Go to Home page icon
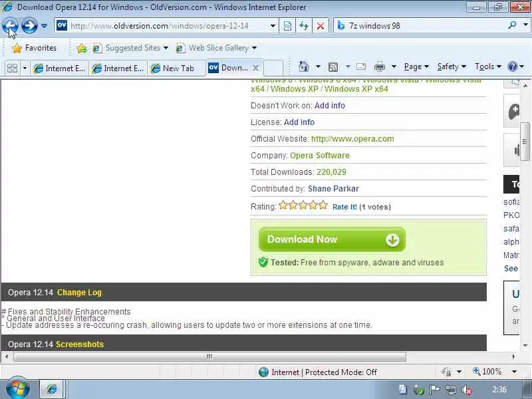 point(304,66)
